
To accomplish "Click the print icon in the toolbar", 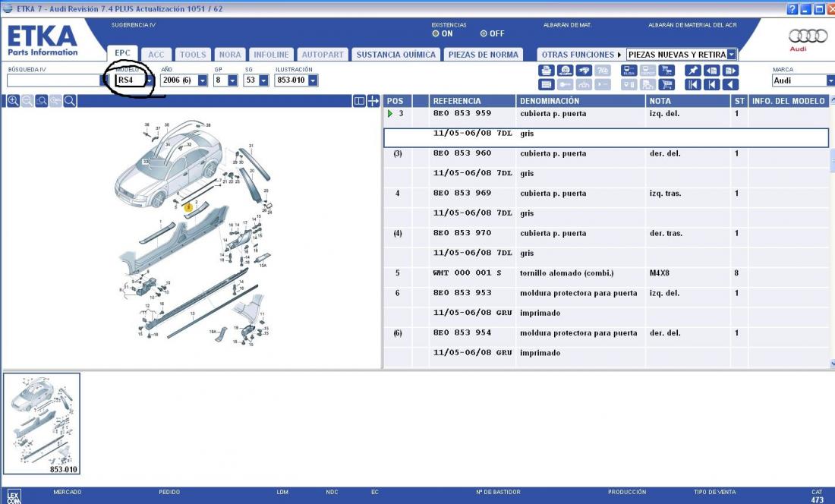I will (x=546, y=71).
